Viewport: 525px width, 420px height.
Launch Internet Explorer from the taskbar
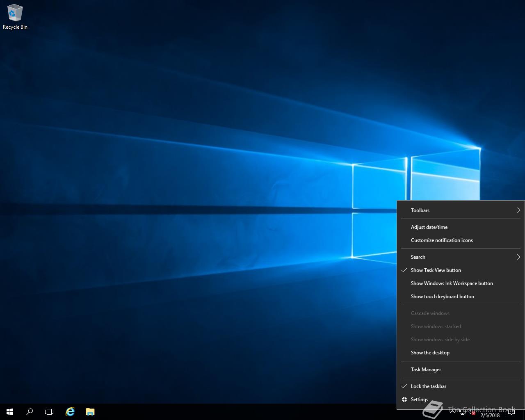70,412
